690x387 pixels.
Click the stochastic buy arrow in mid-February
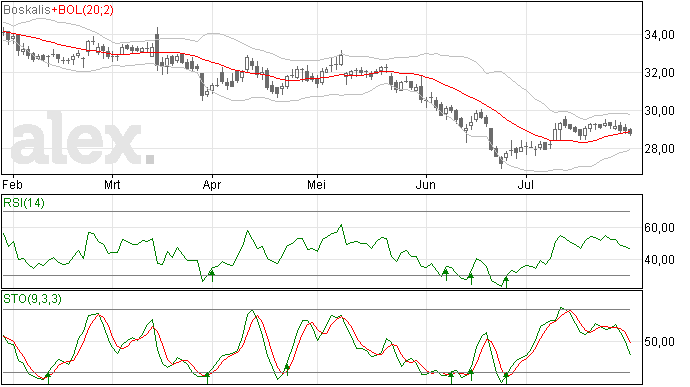(x=48, y=378)
